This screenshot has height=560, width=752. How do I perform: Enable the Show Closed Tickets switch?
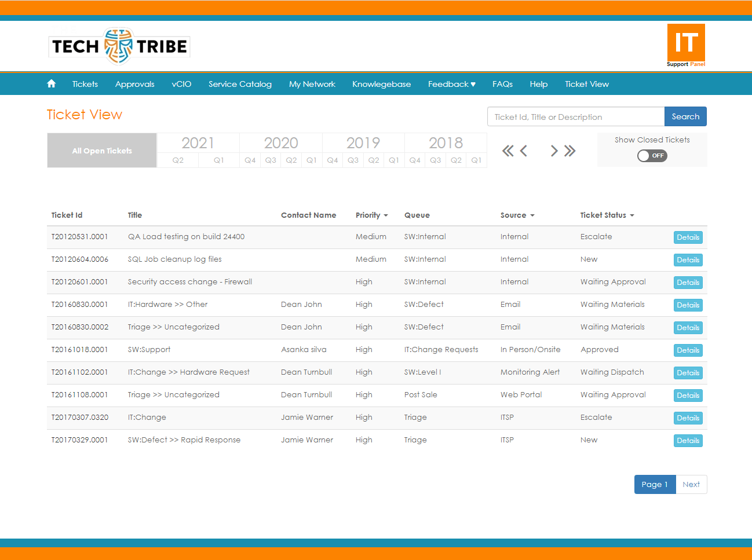pos(652,156)
